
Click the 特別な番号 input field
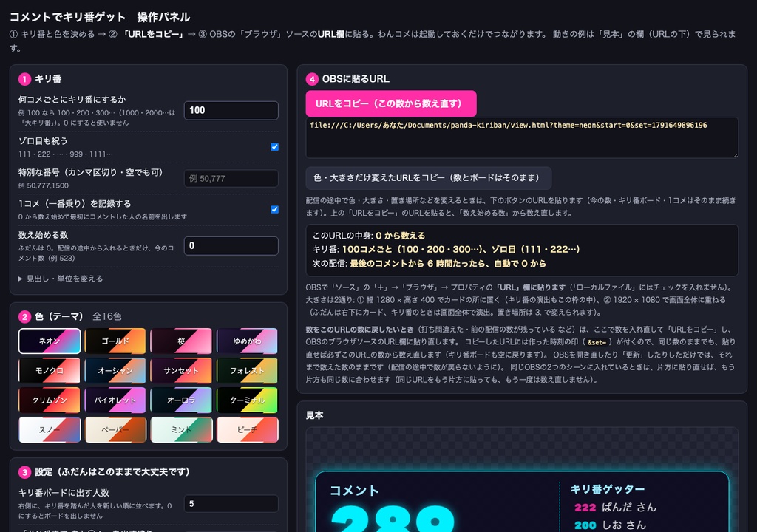click(x=231, y=178)
